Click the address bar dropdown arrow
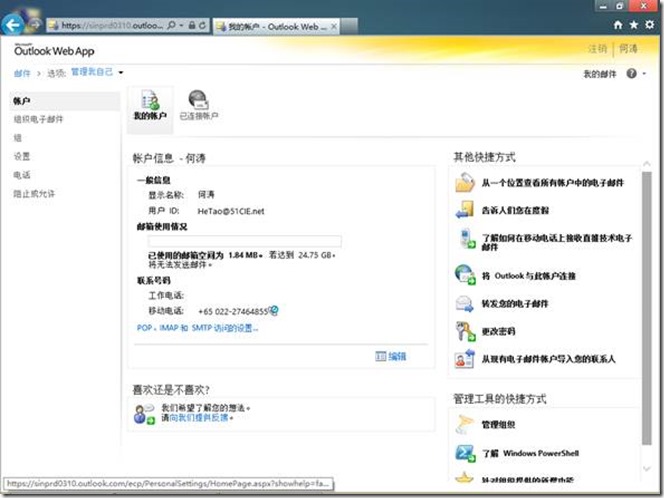The height and width of the screenshot is (498, 664). click(x=181, y=25)
